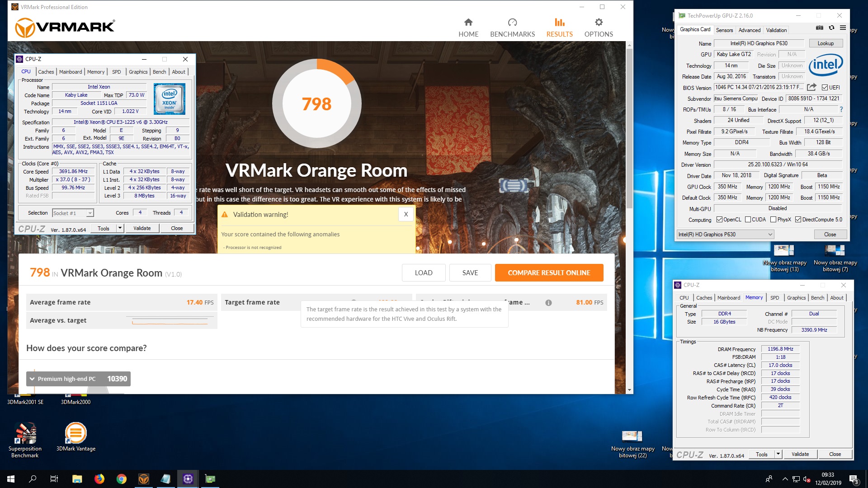Toggle the DirectCompute 5.0 checkbox
Viewport: 868px width, 488px height.
[798, 220]
